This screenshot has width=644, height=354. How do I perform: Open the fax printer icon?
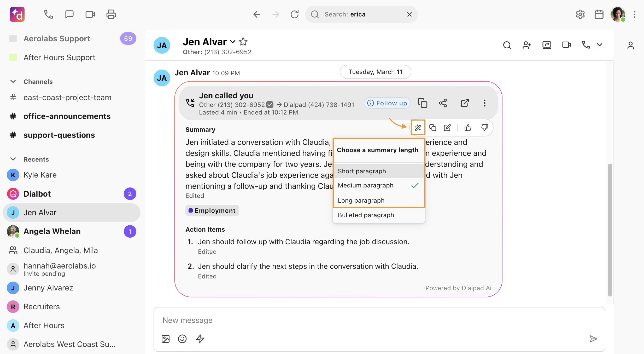pos(111,14)
